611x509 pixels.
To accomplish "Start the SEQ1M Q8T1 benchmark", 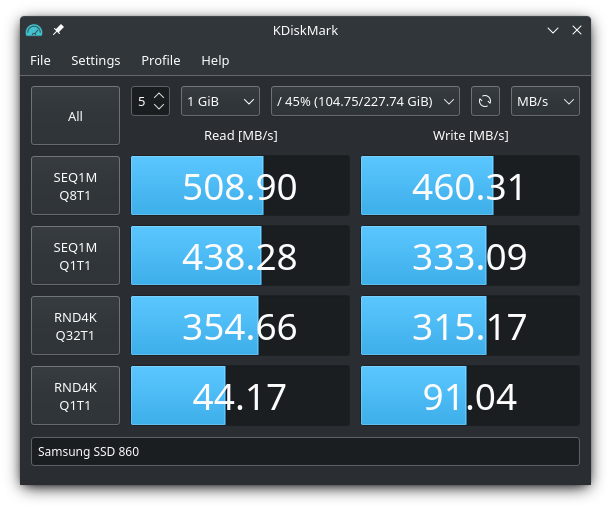I will coord(75,186).
